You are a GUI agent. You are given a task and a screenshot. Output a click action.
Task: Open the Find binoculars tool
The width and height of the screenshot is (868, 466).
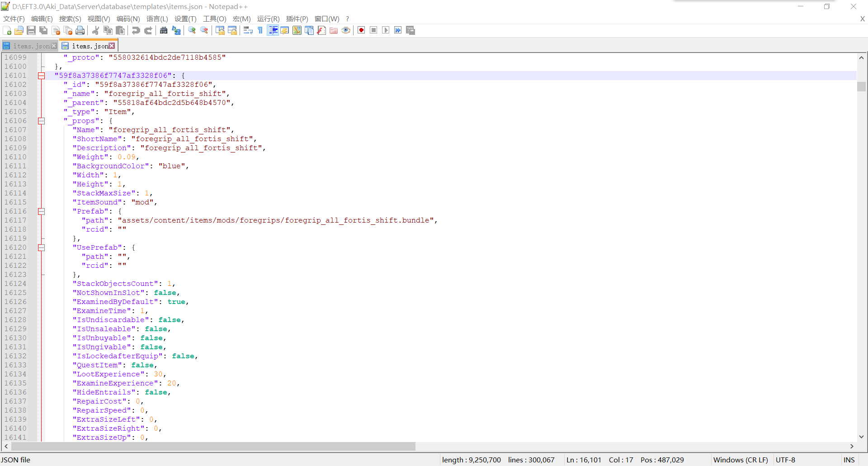tap(164, 30)
